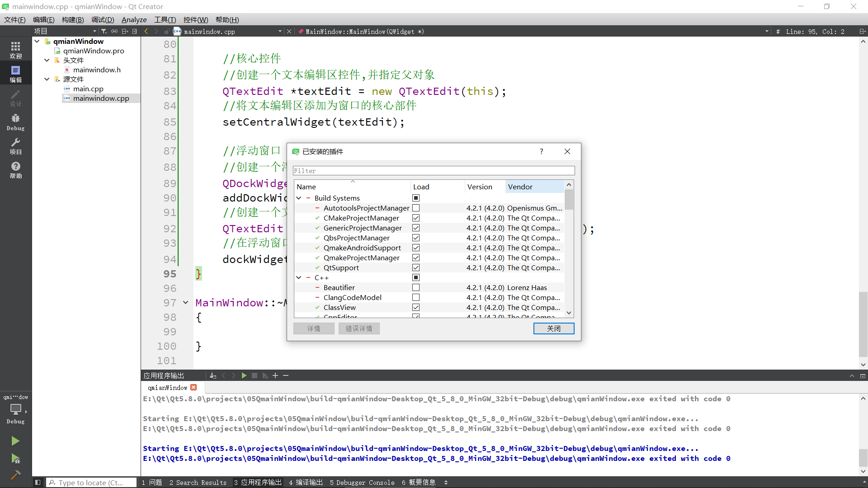Open the Welcome mode in sidebar

[x=15, y=50]
